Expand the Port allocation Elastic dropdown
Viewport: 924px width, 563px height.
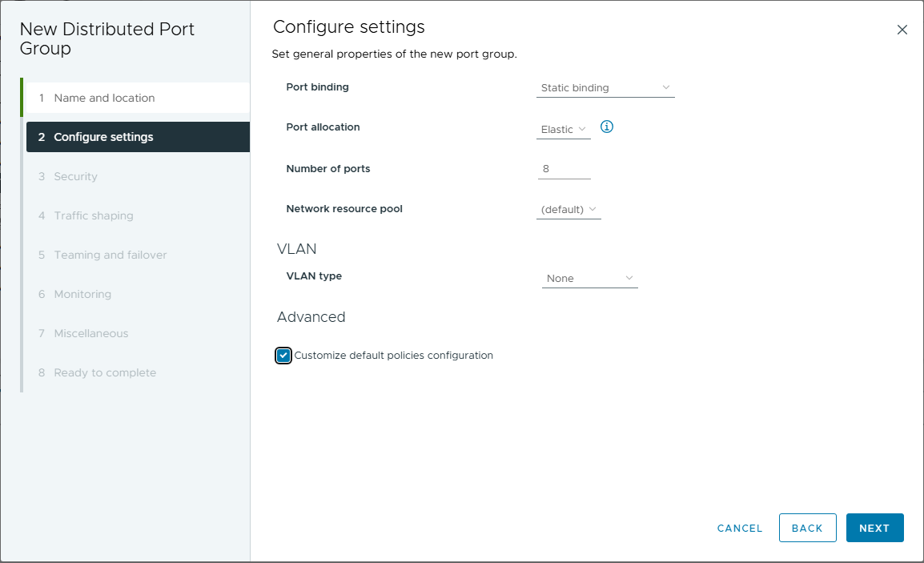tap(564, 130)
